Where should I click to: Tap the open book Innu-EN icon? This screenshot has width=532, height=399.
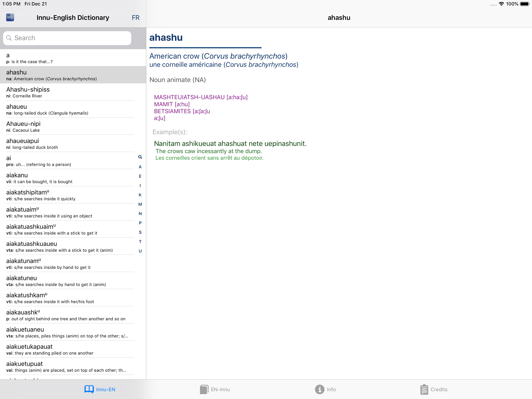(x=89, y=389)
